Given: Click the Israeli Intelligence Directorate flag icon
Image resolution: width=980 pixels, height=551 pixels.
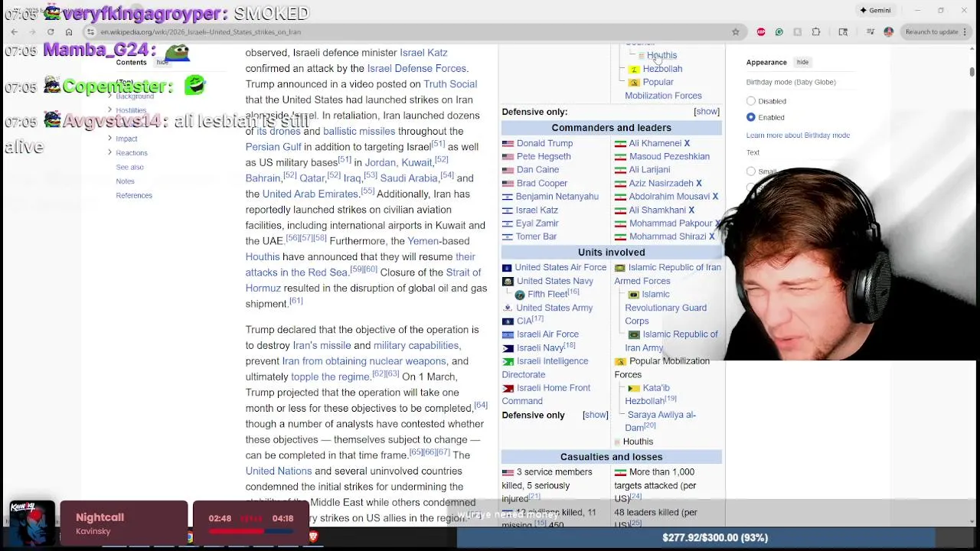Looking at the screenshot, I should pos(508,361).
